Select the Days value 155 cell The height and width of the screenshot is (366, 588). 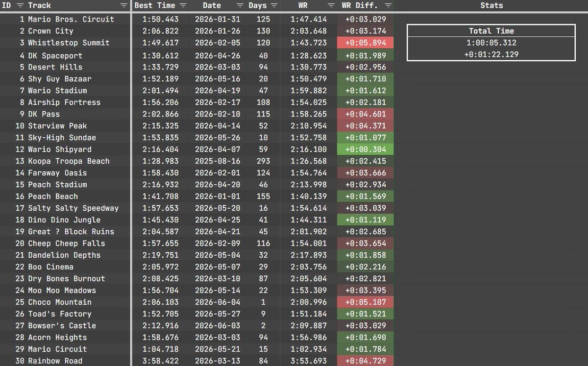(x=263, y=196)
